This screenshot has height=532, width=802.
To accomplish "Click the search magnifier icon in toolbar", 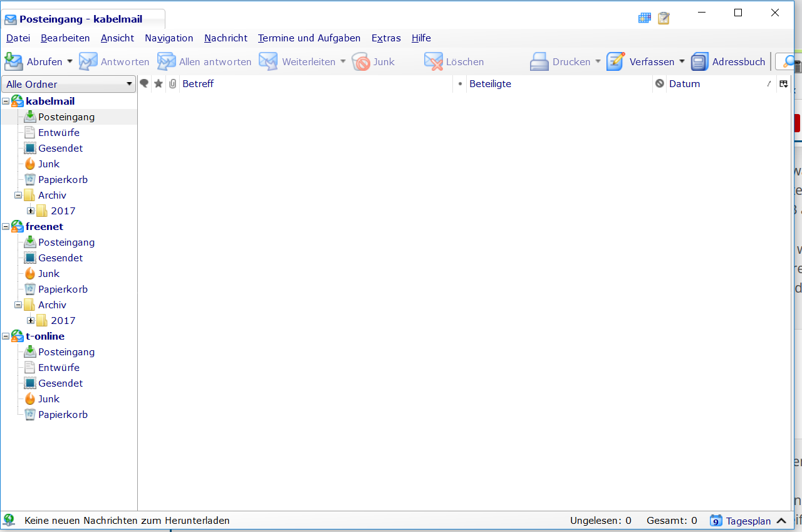I will tap(788, 61).
